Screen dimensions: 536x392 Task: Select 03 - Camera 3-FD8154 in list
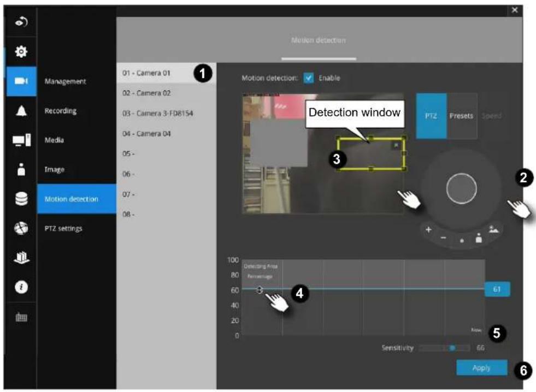(x=166, y=114)
